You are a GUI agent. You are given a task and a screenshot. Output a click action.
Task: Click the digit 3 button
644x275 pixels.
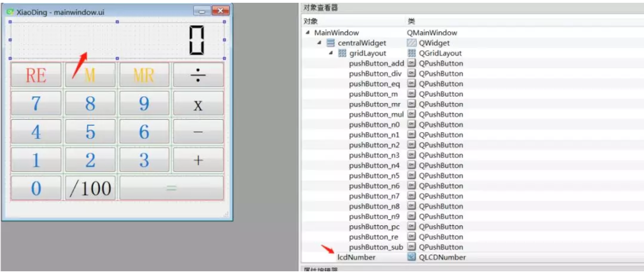[144, 160]
